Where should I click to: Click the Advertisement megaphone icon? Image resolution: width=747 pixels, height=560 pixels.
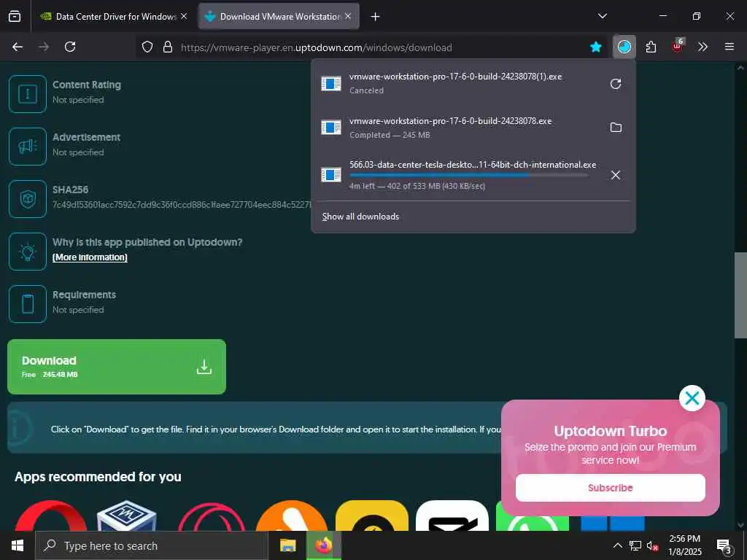tap(28, 146)
